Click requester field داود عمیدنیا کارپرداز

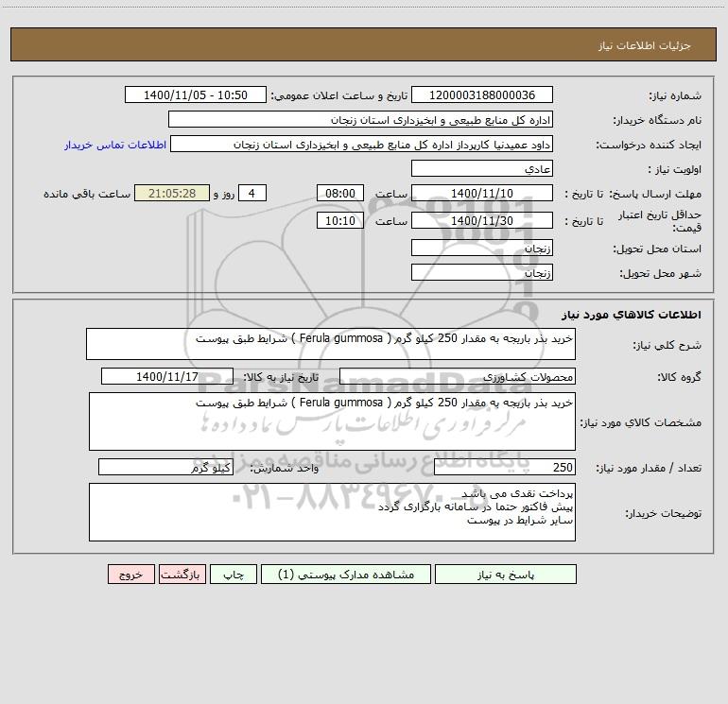tap(362, 144)
